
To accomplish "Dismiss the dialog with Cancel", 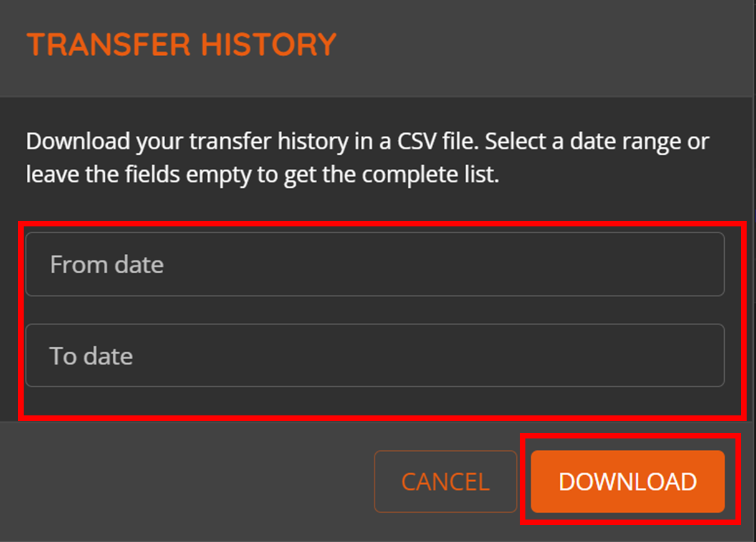I will 446,482.
